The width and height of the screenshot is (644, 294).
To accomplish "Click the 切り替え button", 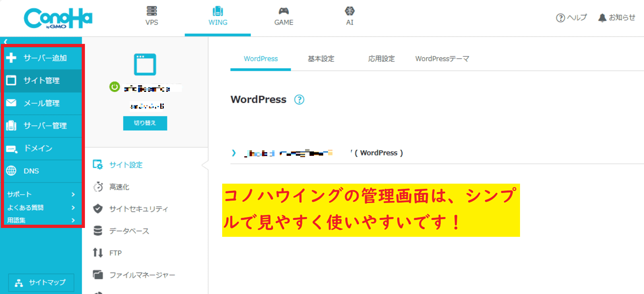I will click(145, 123).
